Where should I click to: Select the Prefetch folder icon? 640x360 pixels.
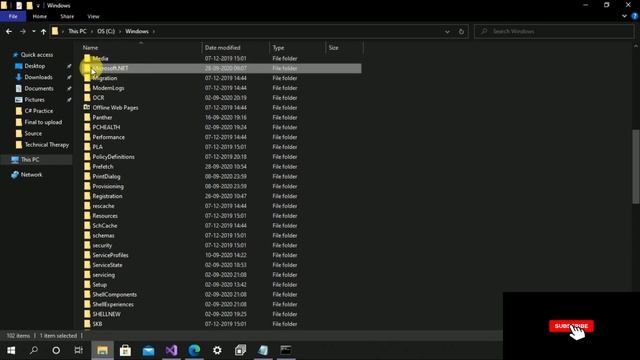[x=87, y=167]
